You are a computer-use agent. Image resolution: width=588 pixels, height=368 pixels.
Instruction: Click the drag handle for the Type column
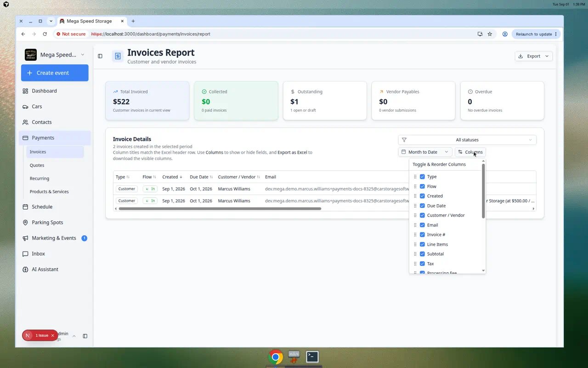[415, 177]
